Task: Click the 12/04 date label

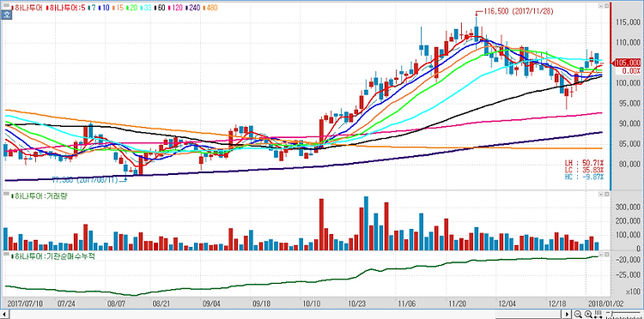Action: click(x=507, y=304)
